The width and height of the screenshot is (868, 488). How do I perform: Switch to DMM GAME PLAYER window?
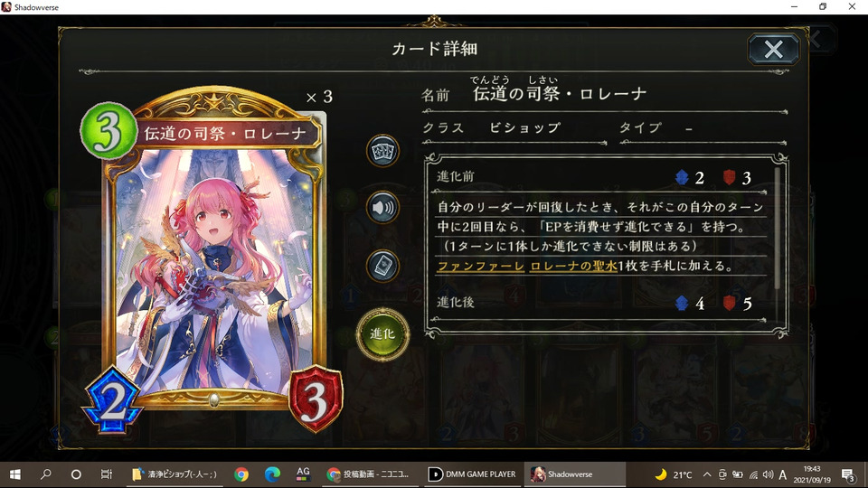coord(473,474)
